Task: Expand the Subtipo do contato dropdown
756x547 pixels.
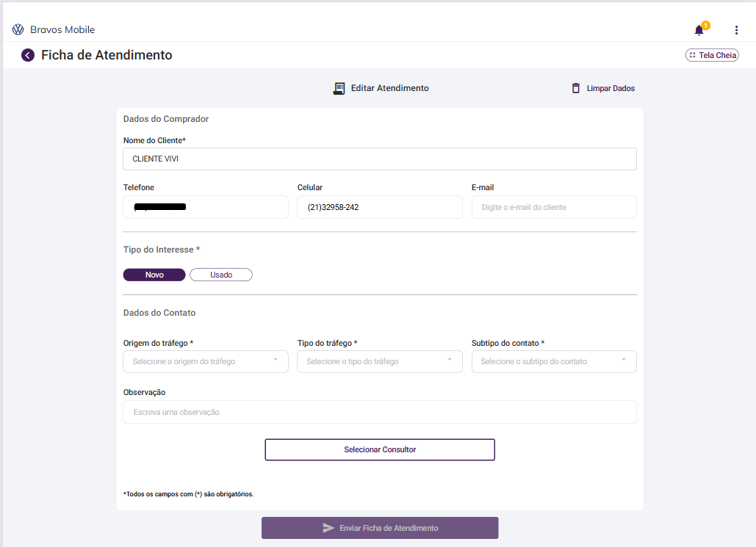Action: click(x=554, y=361)
